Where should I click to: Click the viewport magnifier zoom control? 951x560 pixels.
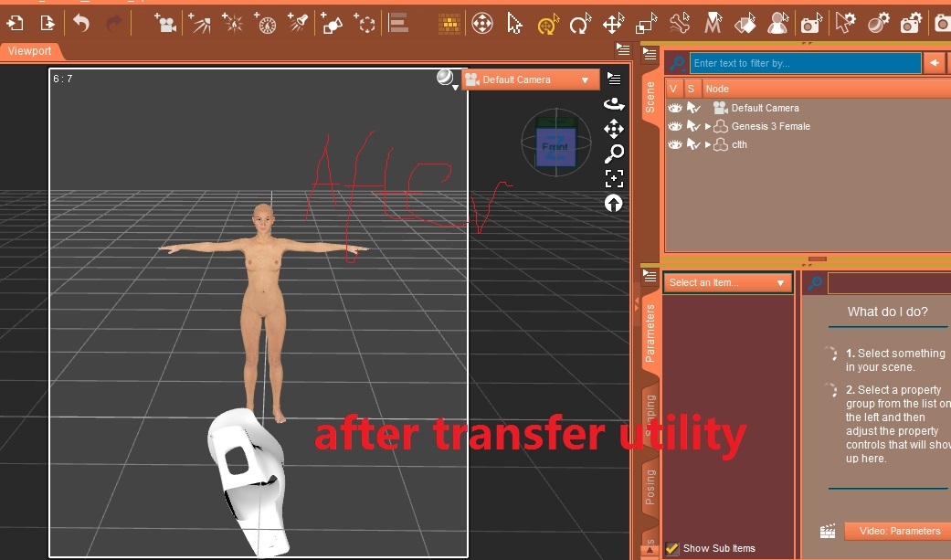point(614,153)
